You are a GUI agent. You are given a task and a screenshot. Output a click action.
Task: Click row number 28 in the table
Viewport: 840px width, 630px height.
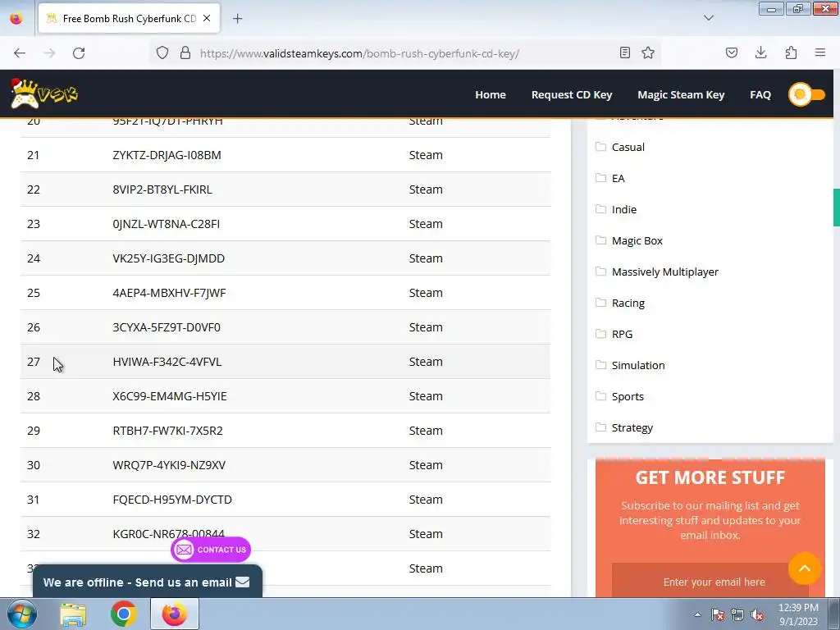point(33,396)
